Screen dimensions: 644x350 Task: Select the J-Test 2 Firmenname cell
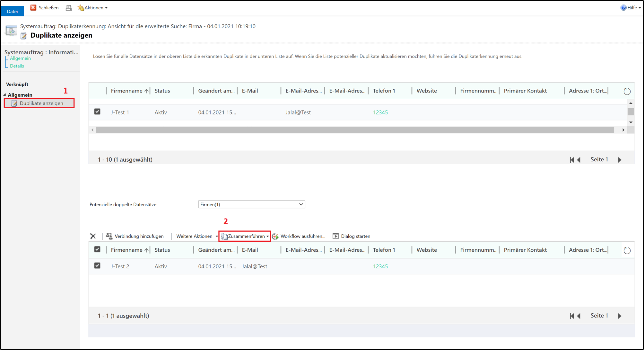point(120,266)
